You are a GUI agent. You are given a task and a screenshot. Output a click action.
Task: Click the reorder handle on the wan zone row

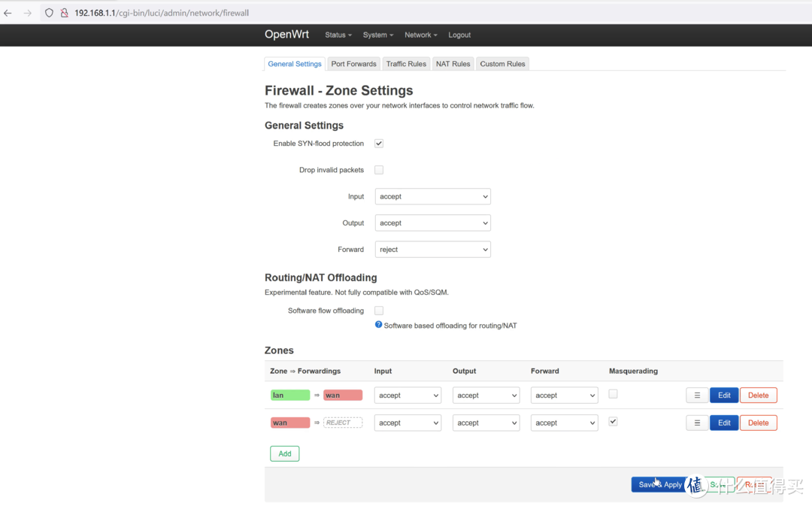(697, 423)
